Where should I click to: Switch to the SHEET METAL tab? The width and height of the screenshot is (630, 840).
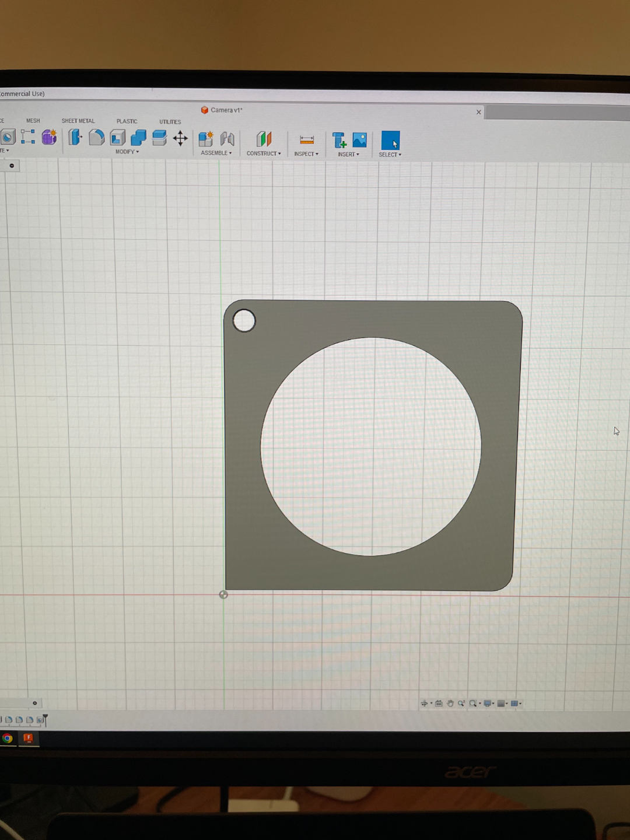[x=78, y=121]
